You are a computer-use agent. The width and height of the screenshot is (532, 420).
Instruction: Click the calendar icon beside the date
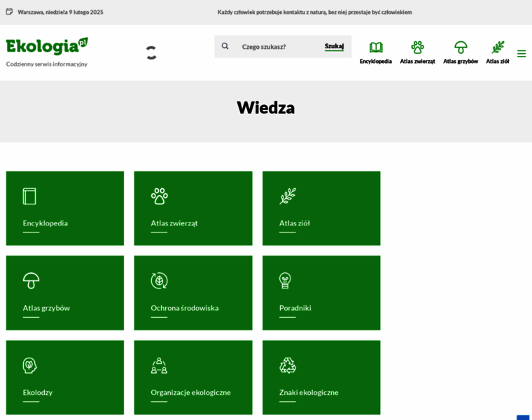coord(10,12)
